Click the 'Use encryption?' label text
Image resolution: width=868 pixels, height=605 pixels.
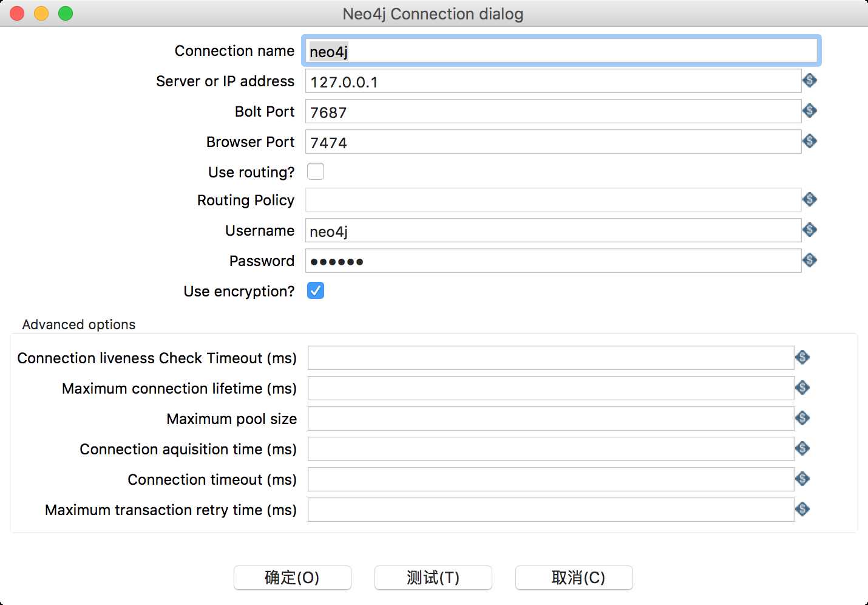pos(239,292)
